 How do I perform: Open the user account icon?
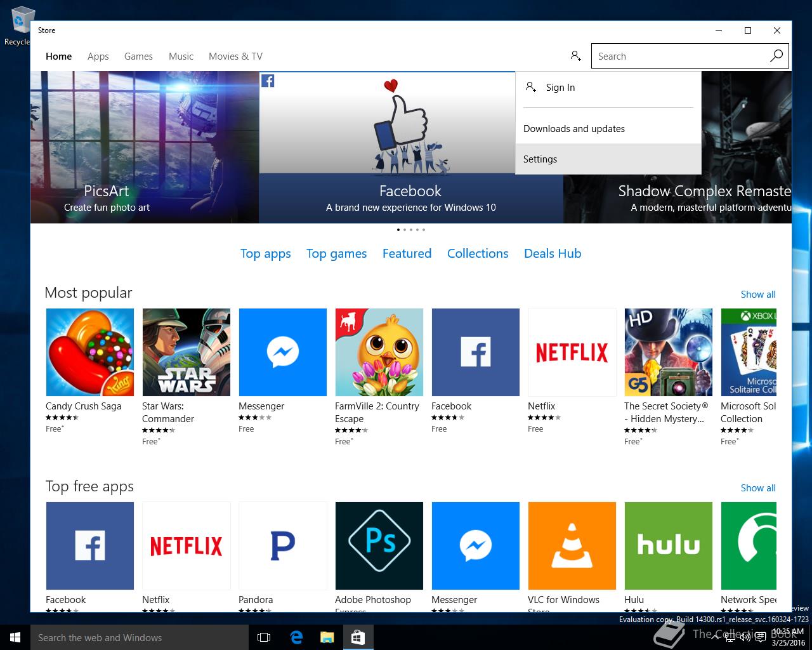(x=575, y=56)
